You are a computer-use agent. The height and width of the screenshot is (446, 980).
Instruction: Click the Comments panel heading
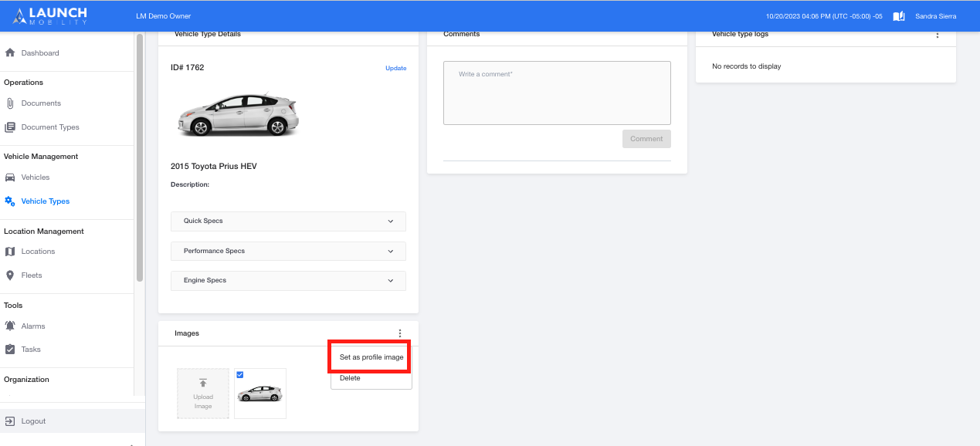pos(462,34)
